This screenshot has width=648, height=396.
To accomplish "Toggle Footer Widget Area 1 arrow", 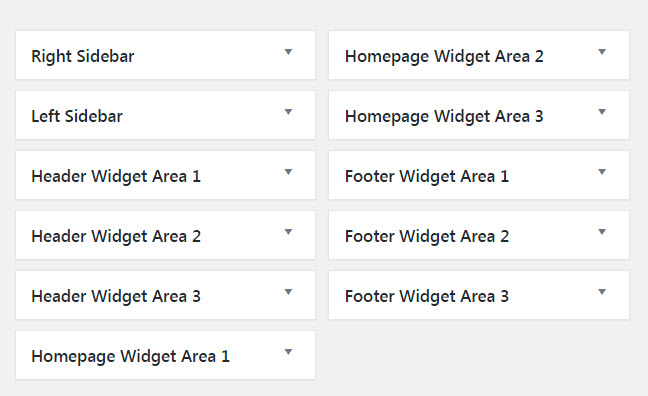I will point(602,172).
